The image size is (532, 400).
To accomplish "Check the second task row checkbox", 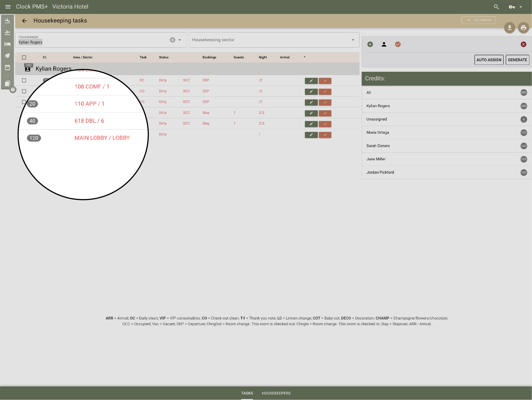I will click(24, 91).
